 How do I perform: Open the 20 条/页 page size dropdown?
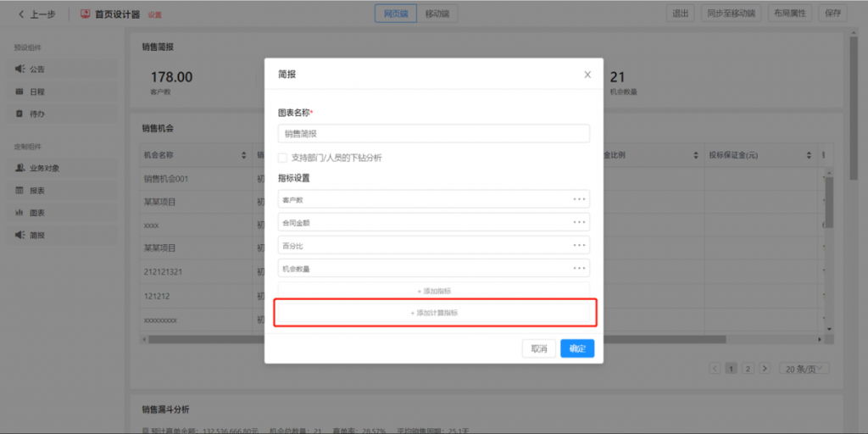[x=804, y=369]
